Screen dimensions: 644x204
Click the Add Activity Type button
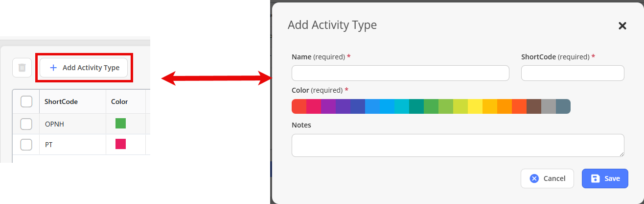84,68
